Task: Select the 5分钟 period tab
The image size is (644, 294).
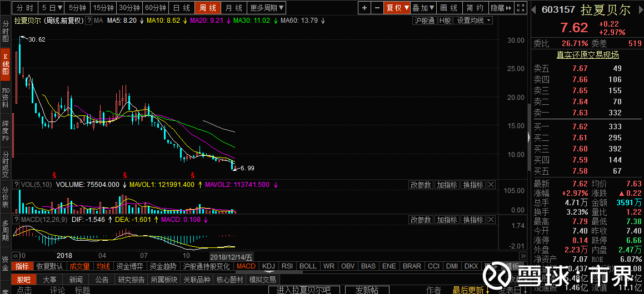Action: coord(78,7)
